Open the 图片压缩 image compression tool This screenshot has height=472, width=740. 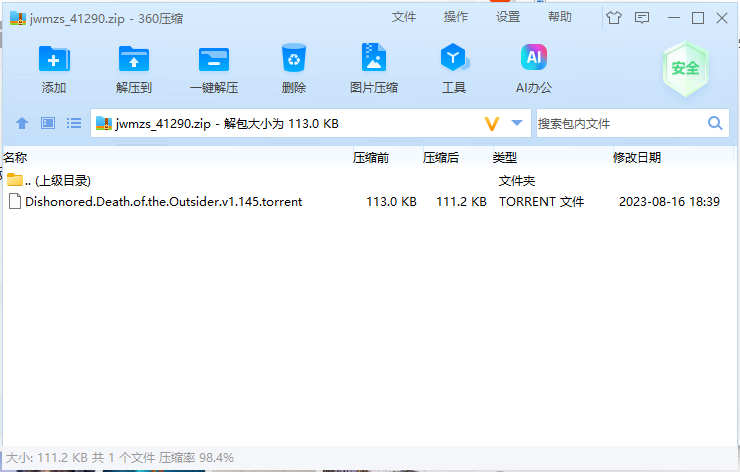[x=374, y=57]
